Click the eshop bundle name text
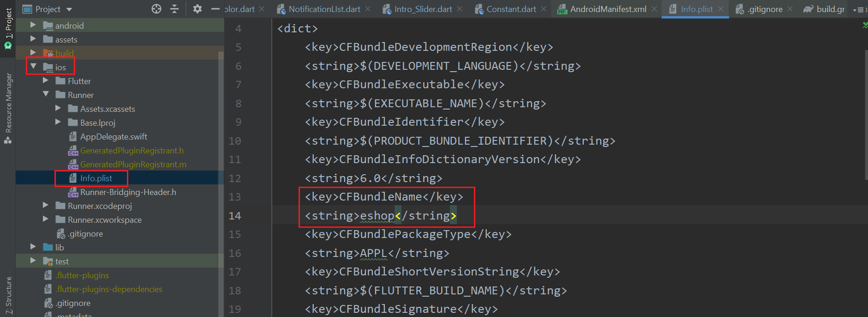868x317 pixels. tap(377, 216)
